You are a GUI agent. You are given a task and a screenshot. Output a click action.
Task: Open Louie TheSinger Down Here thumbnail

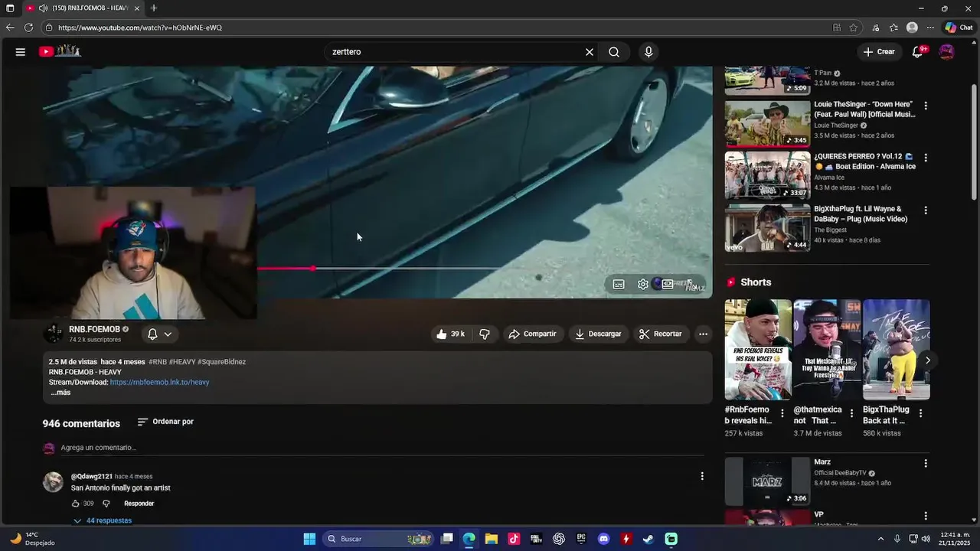click(x=767, y=123)
